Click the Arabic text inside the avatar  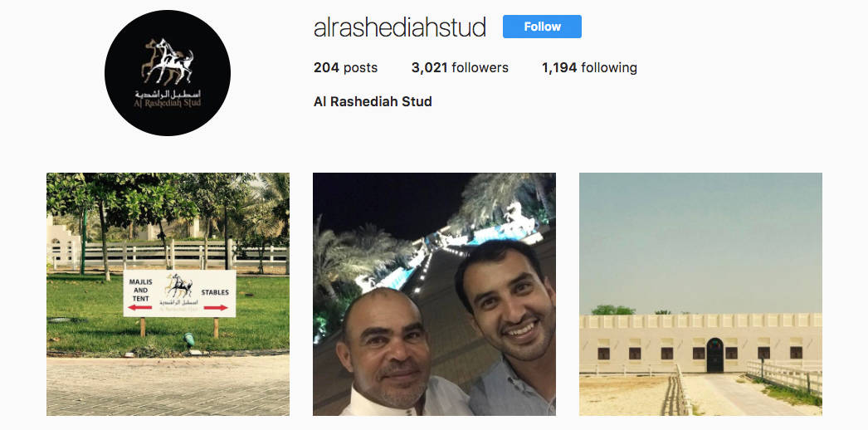click(168, 94)
